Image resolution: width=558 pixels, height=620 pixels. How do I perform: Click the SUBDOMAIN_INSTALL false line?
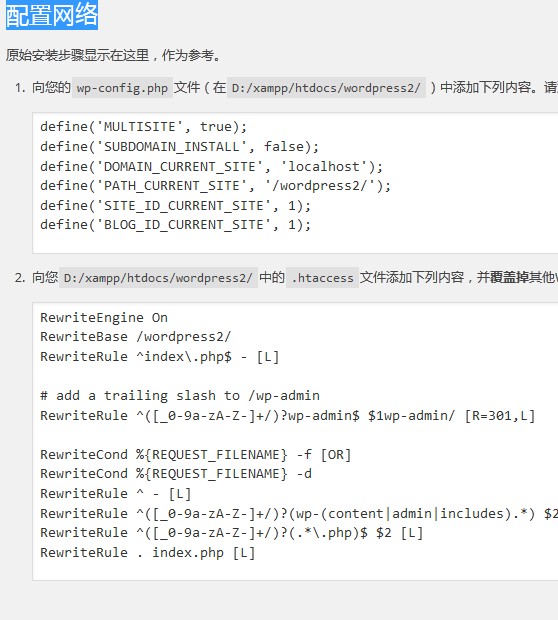(180, 146)
